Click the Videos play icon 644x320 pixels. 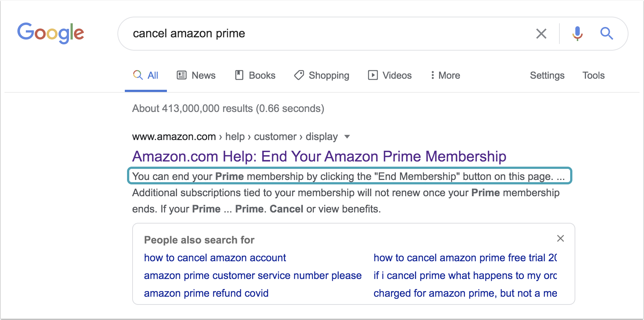pos(373,75)
